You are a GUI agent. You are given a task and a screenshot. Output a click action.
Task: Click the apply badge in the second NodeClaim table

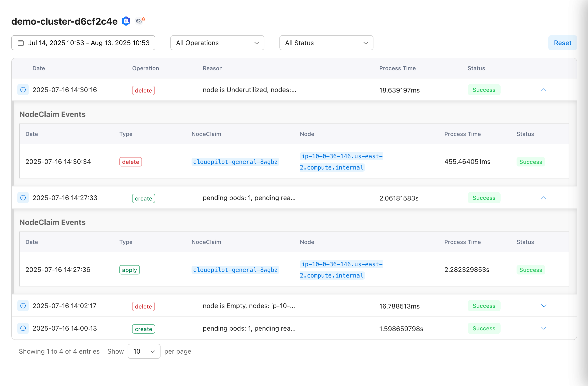pyautogui.click(x=129, y=270)
